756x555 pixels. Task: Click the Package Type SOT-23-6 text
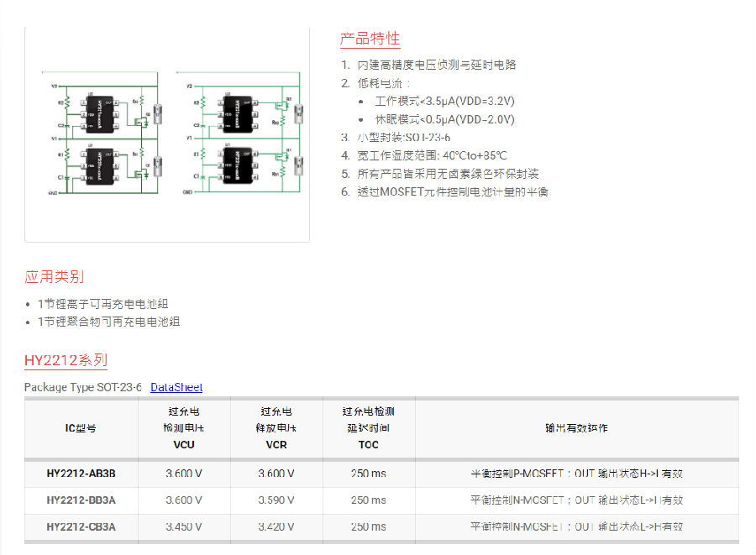pyautogui.click(x=83, y=387)
